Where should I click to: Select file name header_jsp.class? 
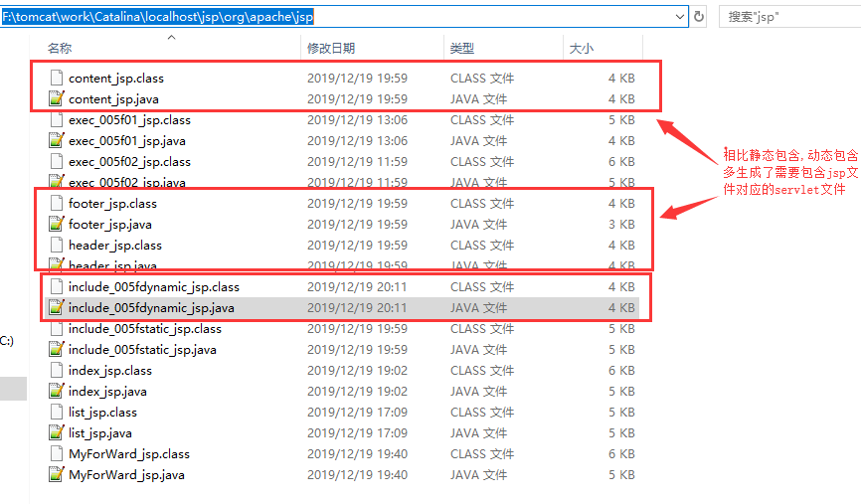(x=115, y=246)
